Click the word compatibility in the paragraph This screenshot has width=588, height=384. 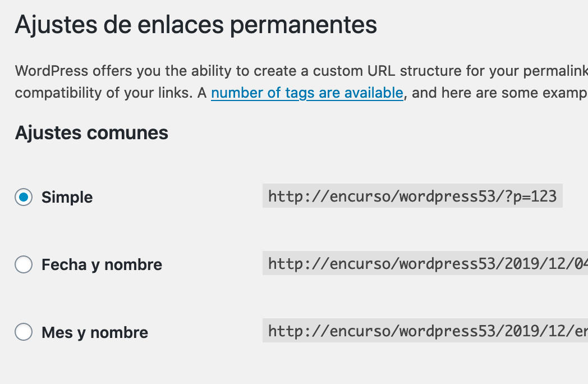[x=58, y=93]
